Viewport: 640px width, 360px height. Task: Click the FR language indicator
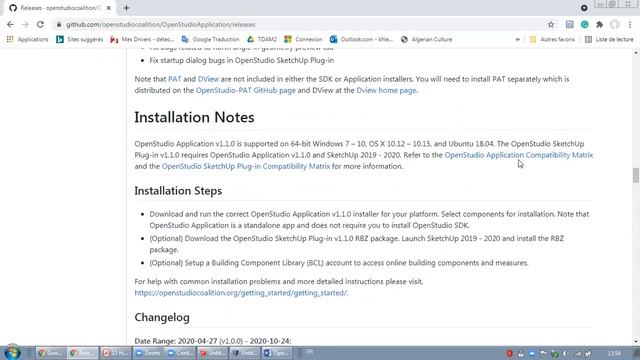[310, 352]
